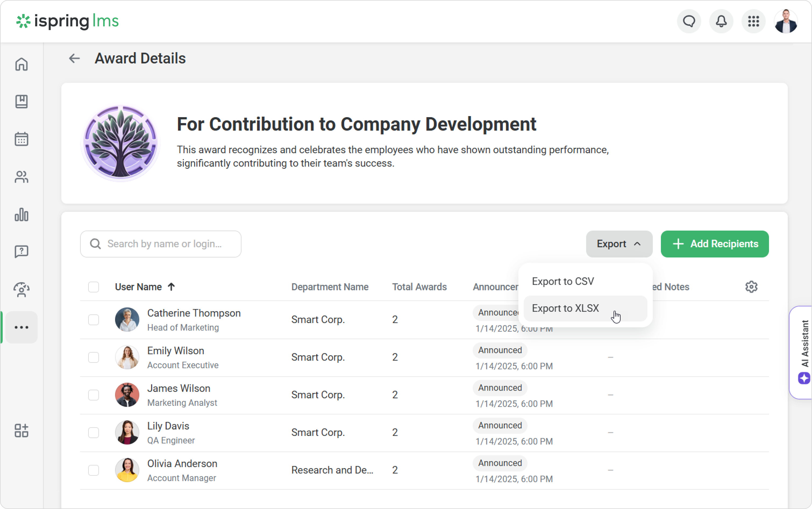This screenshot has width=812, height=509.
Task: Open Olivia Anderson's user name link
Action: (182, 464)
